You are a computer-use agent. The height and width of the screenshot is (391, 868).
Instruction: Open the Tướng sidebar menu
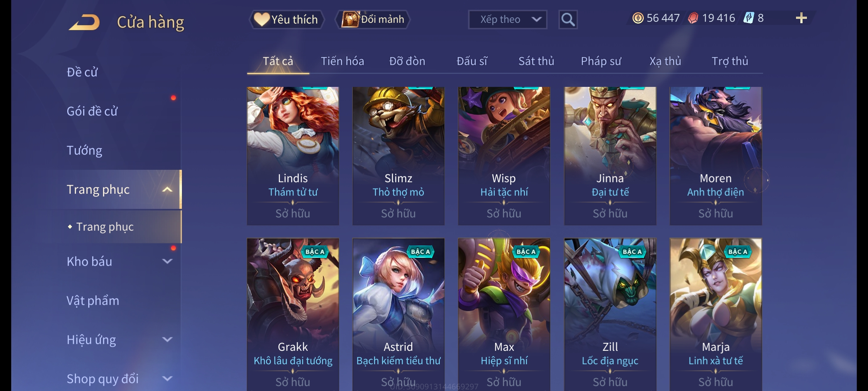click(x=85, y=150)
